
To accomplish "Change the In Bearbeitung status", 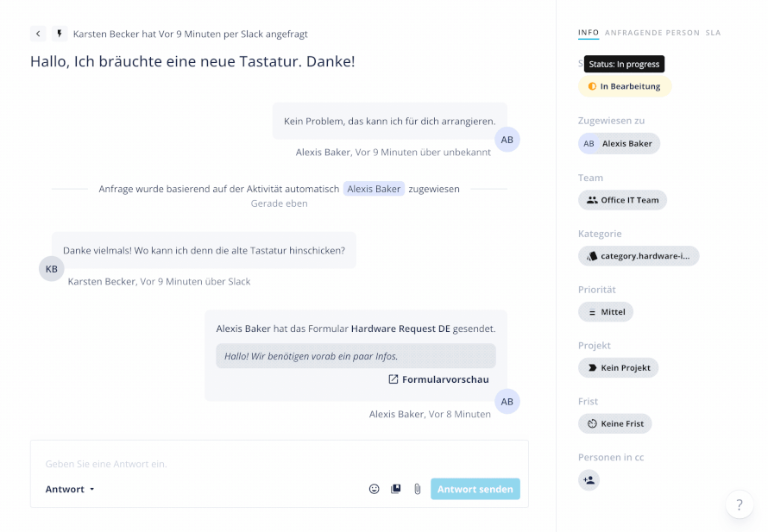I will pyautogui.click(x=625, y=86).
